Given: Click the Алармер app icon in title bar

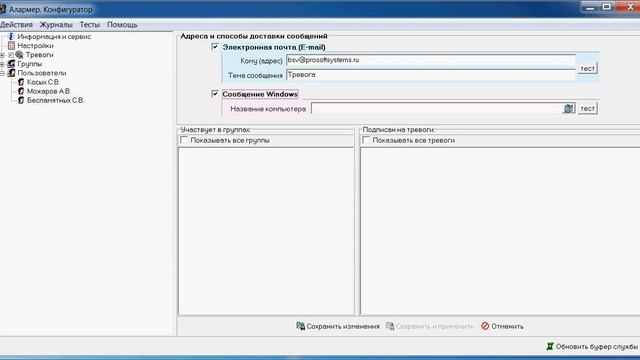Looking at the screenshot, I should [x=3, y=9].
